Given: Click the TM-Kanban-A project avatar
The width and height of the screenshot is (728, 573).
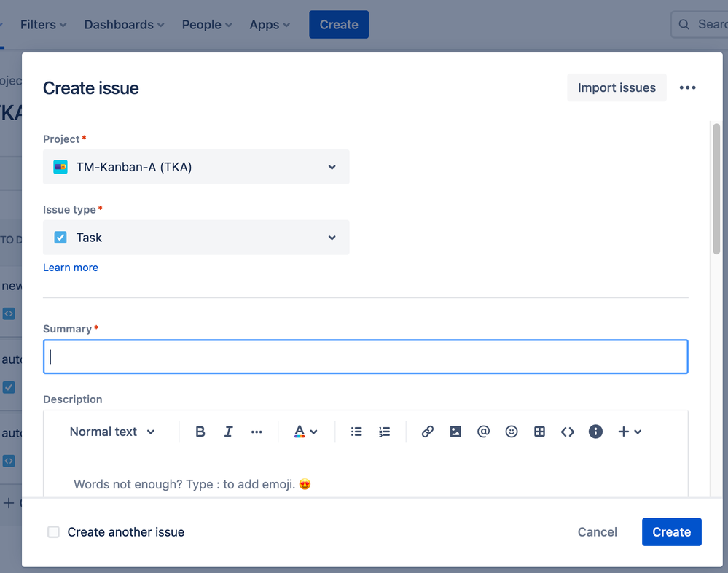Looking at the screenshot, I should tap(60, 167).
